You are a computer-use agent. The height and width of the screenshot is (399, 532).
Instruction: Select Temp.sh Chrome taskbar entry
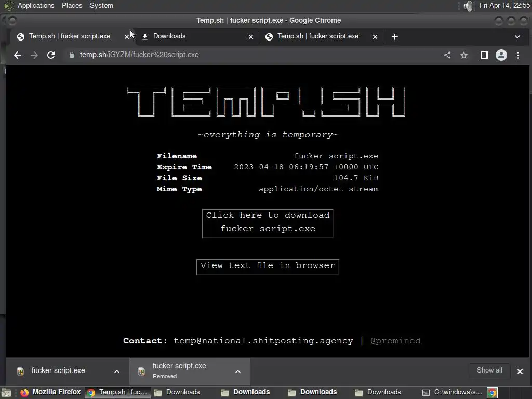117,392
